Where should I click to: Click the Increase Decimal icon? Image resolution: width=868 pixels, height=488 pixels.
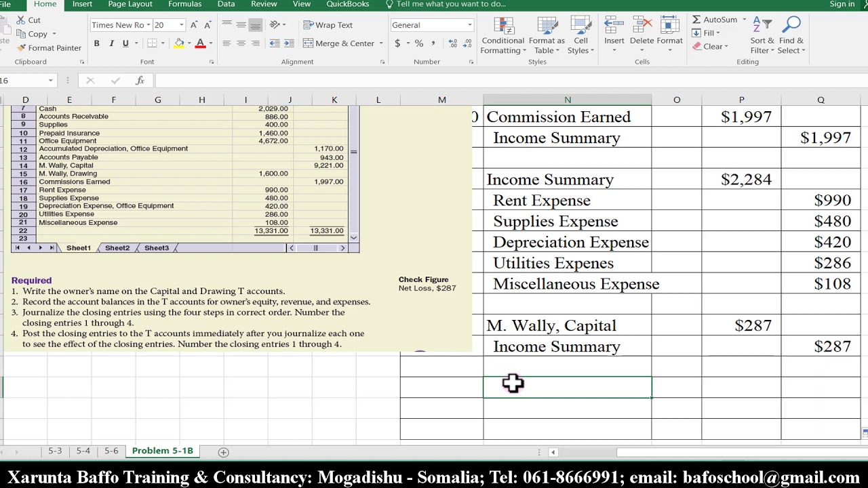(452, 43)
